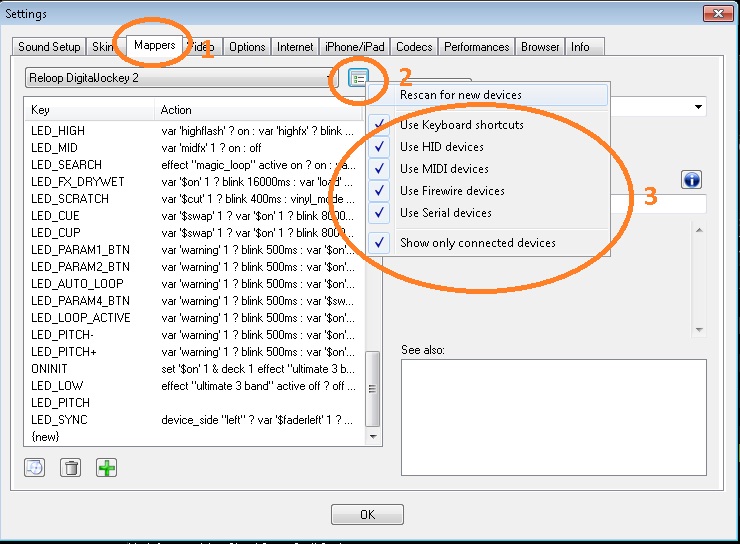This screenshot has width=740, height=544.
Task: Toggle Use Keyboard shortcuts option
Action: point(461,125)
